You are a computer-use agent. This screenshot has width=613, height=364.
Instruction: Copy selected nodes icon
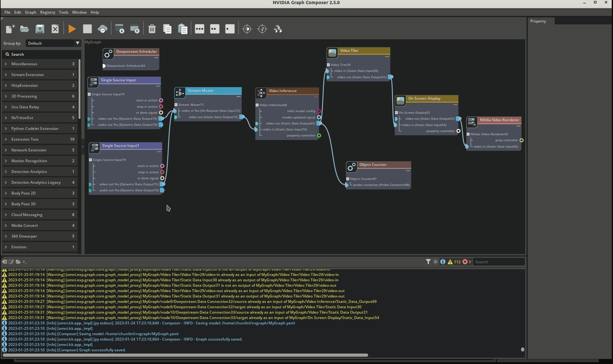167,29
